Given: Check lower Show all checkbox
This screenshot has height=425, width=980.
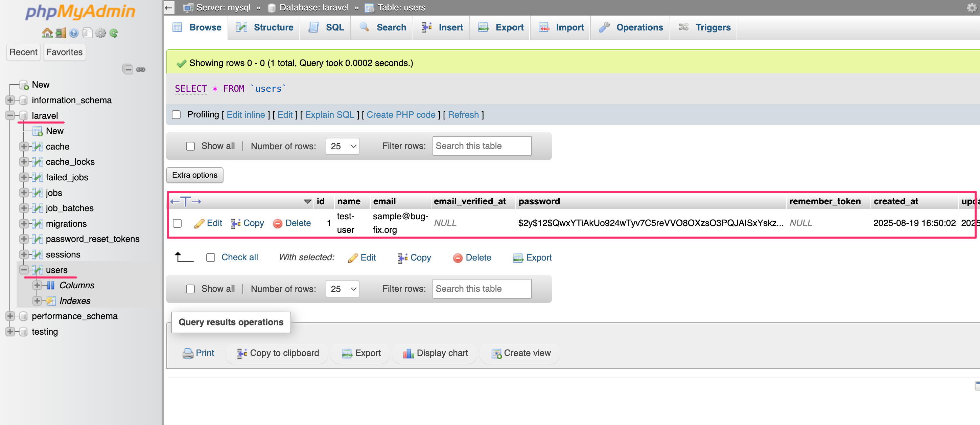Looking at the screenshot, I should tap(190, 289).
